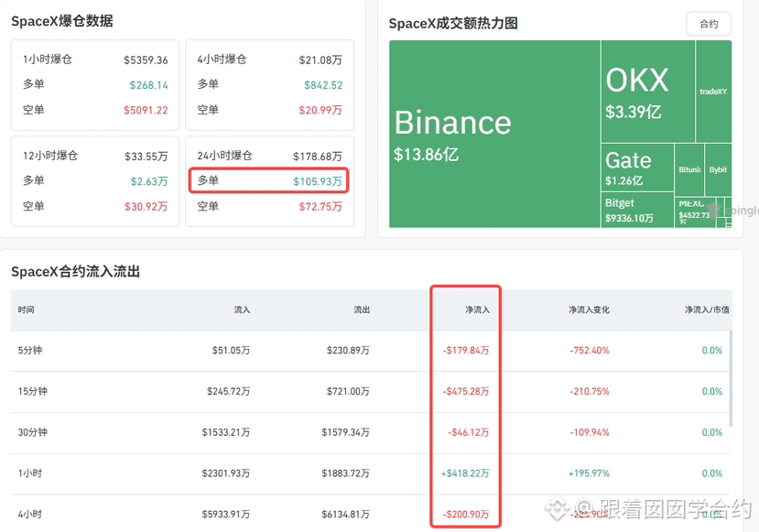
Task: Click the 流出 column header
Action: tap(362, 309)
